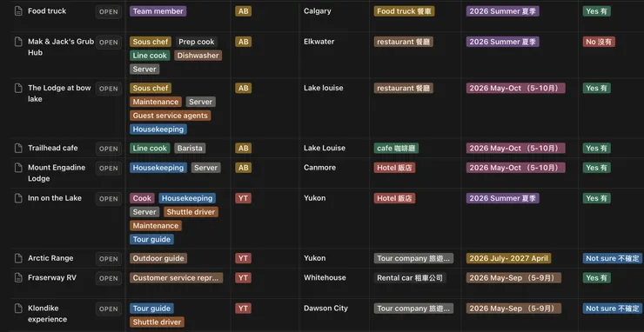Click OPEN button for The Lodge at bow lake
The width and height of the screenshot is (644, 332).
pyautogui.click(x=109, y=89)
